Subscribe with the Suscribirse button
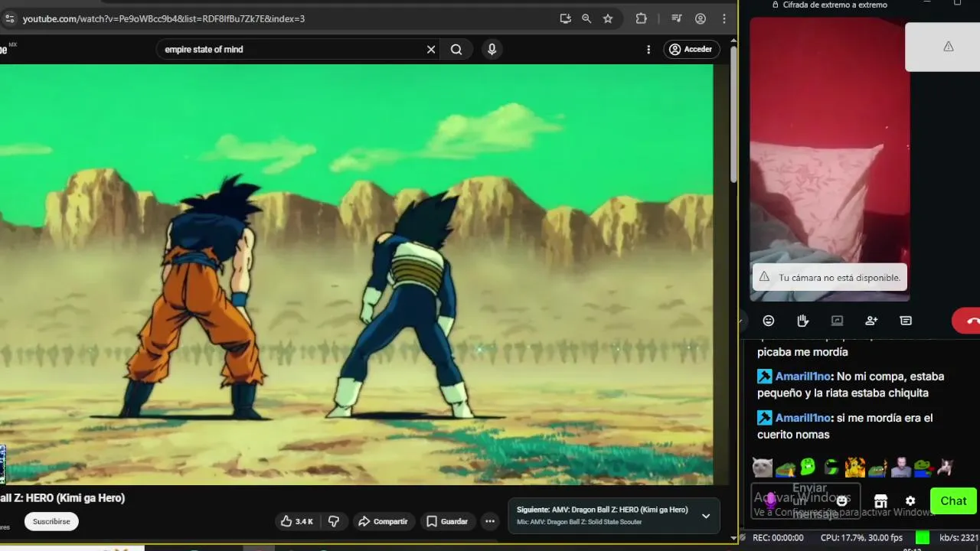This screenshot has height=551, width=980. pos(51,521)
